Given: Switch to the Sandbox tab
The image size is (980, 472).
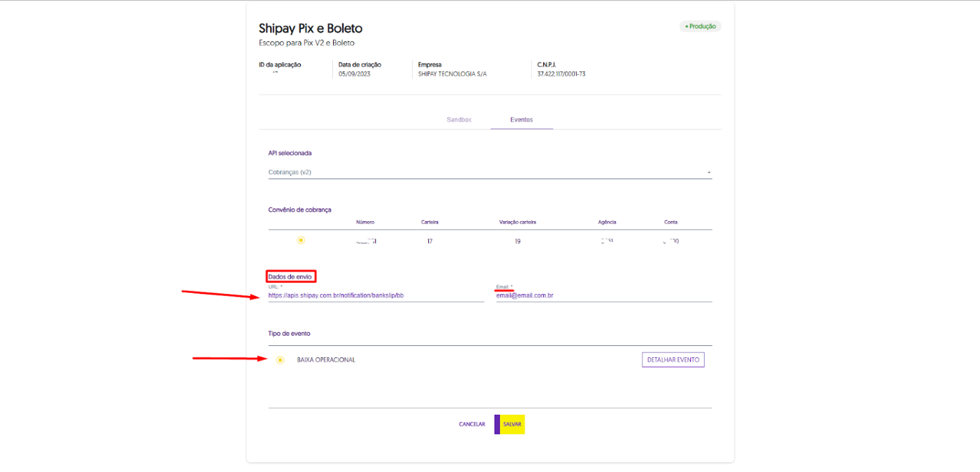Looking at the screenshot, I should tap(459, 120).
